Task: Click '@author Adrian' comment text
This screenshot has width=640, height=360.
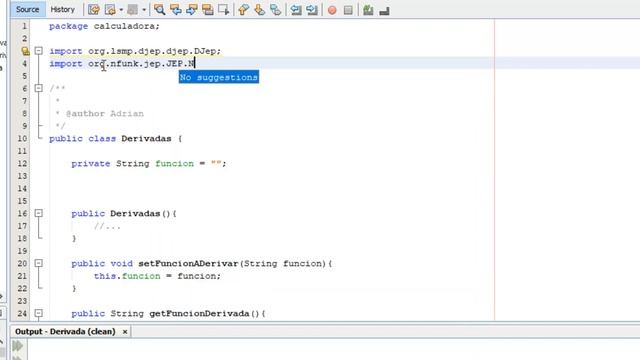Action: pyautogui.click(x=105, y=113)
